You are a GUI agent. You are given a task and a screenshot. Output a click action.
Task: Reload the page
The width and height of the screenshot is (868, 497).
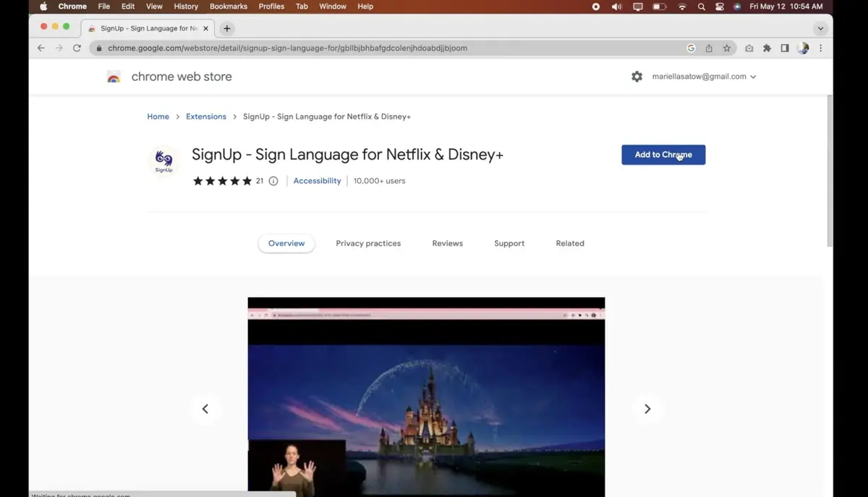click(x=77, y=48)
